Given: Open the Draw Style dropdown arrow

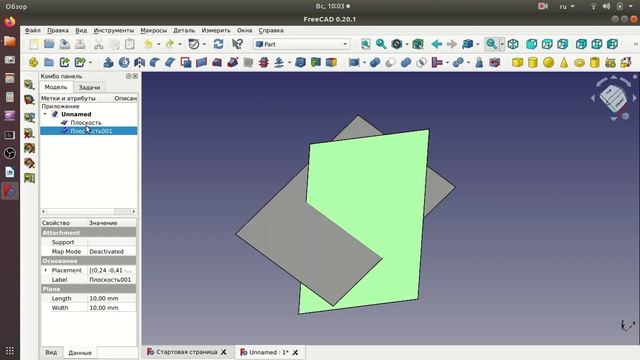Looking at the screenshot, I should coord(407,44).
